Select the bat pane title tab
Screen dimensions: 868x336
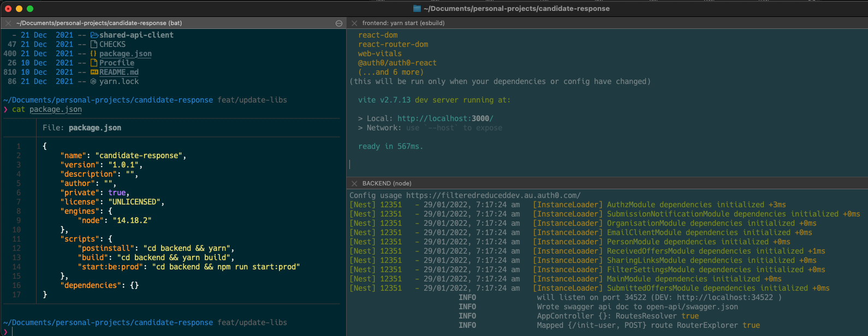tap(99, 23)
